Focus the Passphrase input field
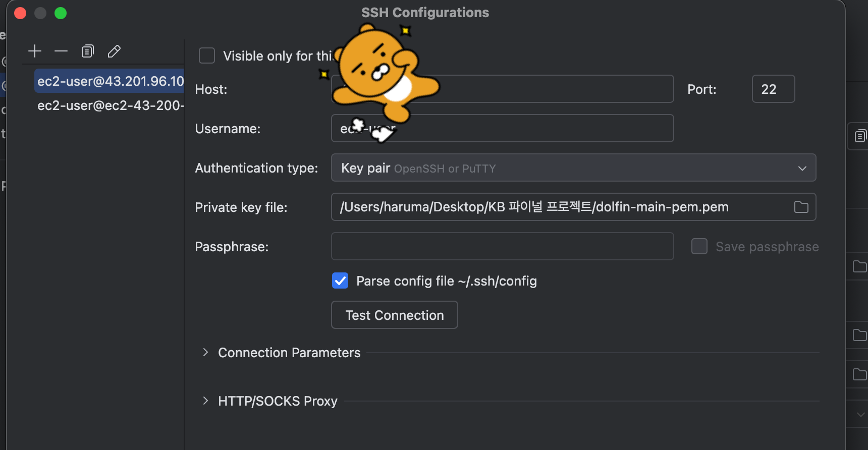This screenshot has width=868, height=450. coord(502,246)
